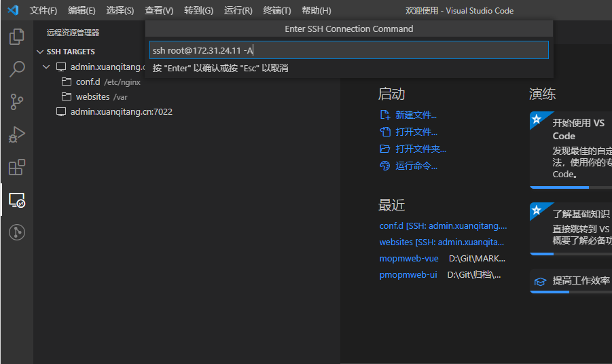
Task: Click the open file icon beside 打开文件
Action: pyautogui.click(x=385, y=132)
